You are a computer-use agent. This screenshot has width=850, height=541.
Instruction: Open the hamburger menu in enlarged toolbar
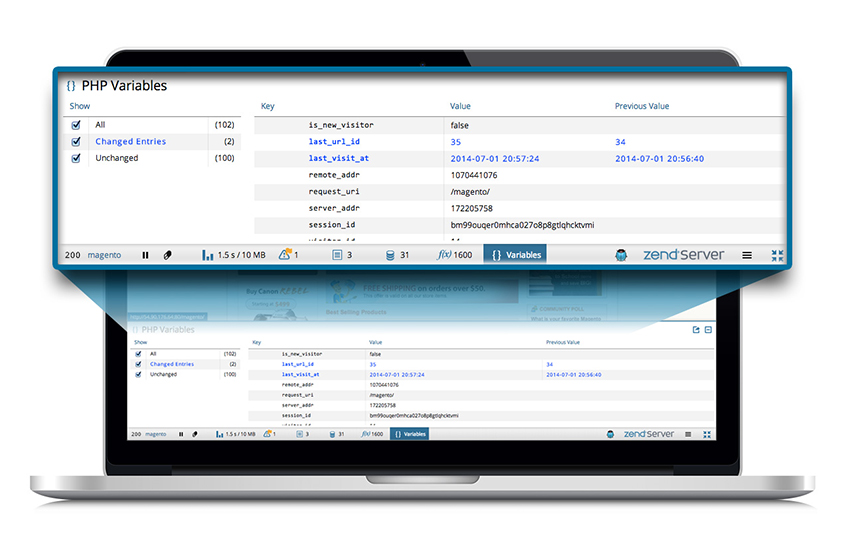coord(747,255)
